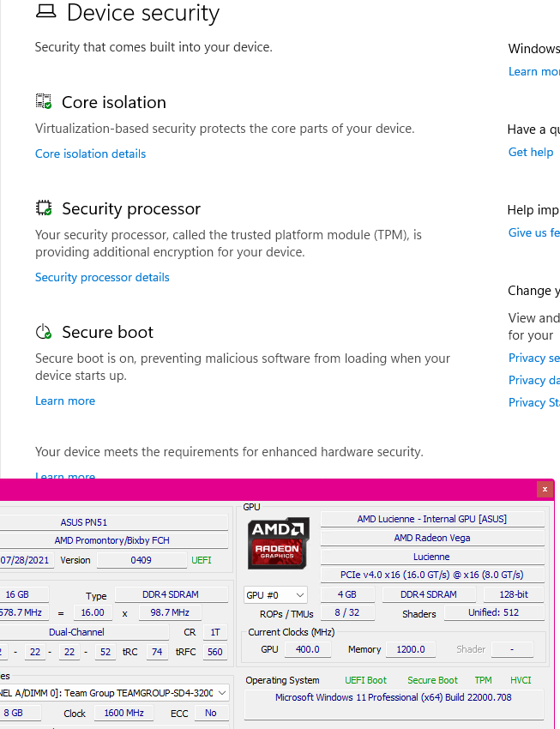Click the Get help link
Screen dimensions: 560x729
530,152
